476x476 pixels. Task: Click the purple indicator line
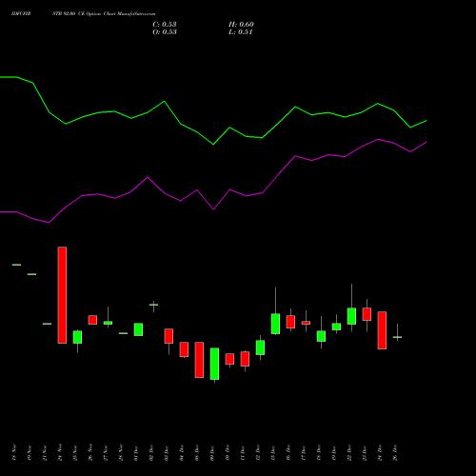[213, 209]
